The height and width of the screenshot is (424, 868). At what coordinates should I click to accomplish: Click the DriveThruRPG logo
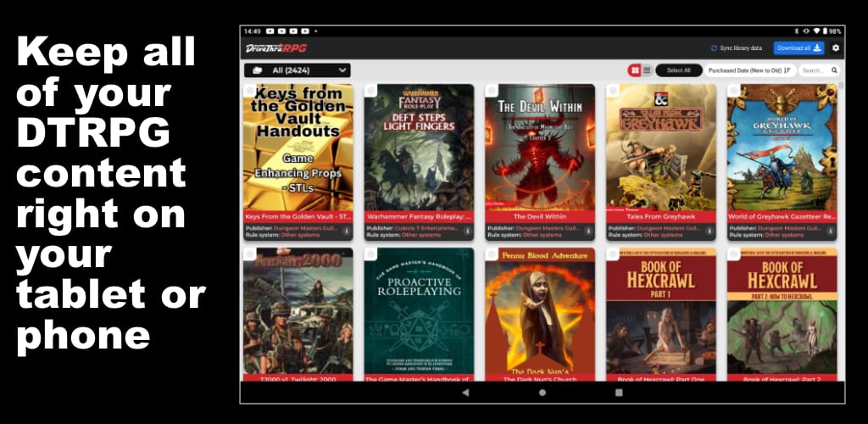(x=275, y=48)
